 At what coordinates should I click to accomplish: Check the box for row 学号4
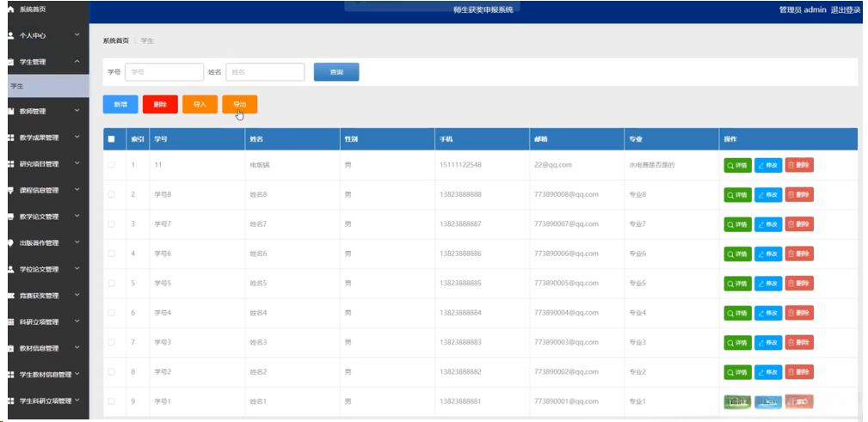tap(112, 313)
